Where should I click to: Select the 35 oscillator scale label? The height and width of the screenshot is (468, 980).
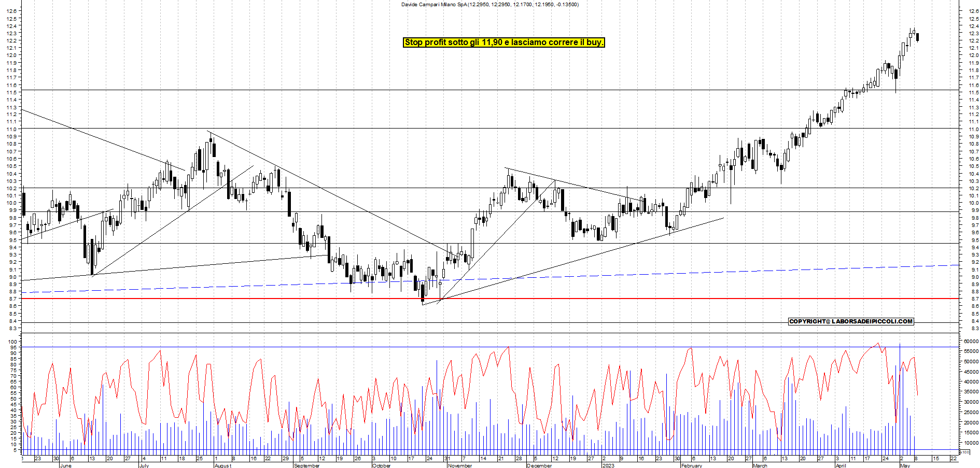(x=13, y=416)
